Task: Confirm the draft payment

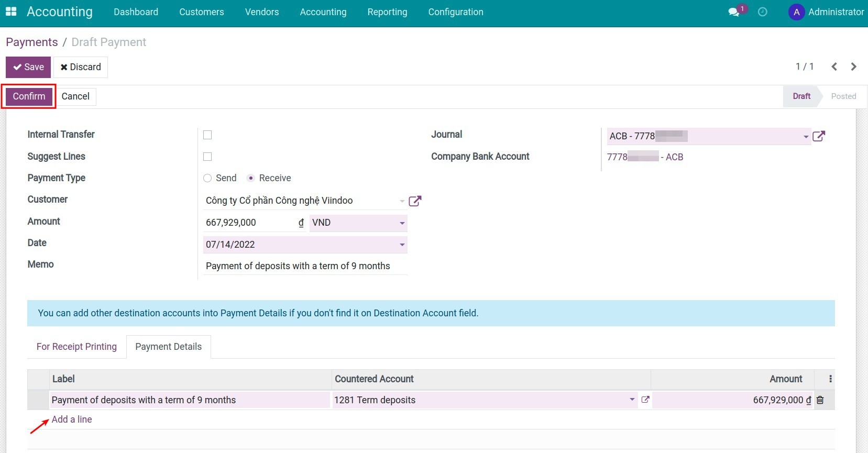Action: click(29, 96)
